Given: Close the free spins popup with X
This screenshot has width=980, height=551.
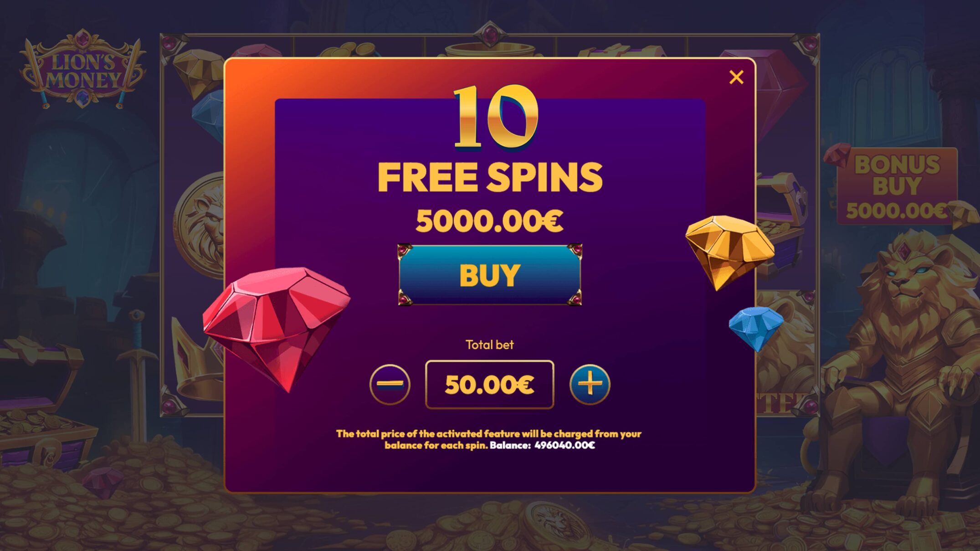Looking at the screenshot, I should coord(736,77).
